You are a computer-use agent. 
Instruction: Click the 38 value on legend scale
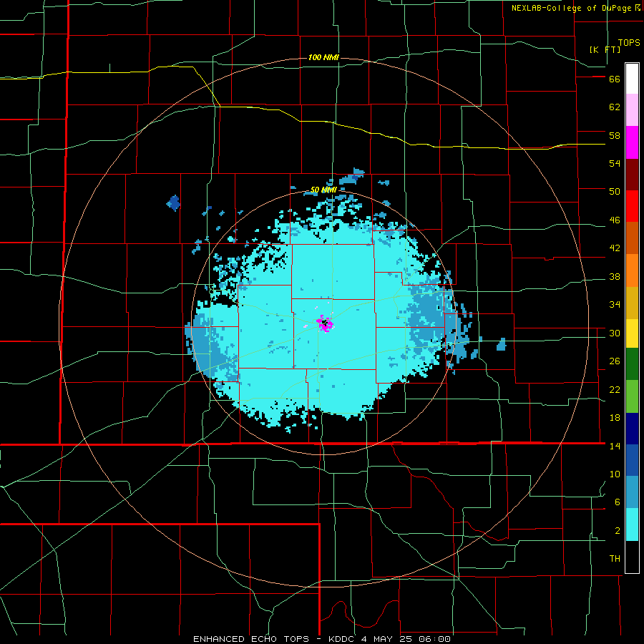tap(615, 276)
